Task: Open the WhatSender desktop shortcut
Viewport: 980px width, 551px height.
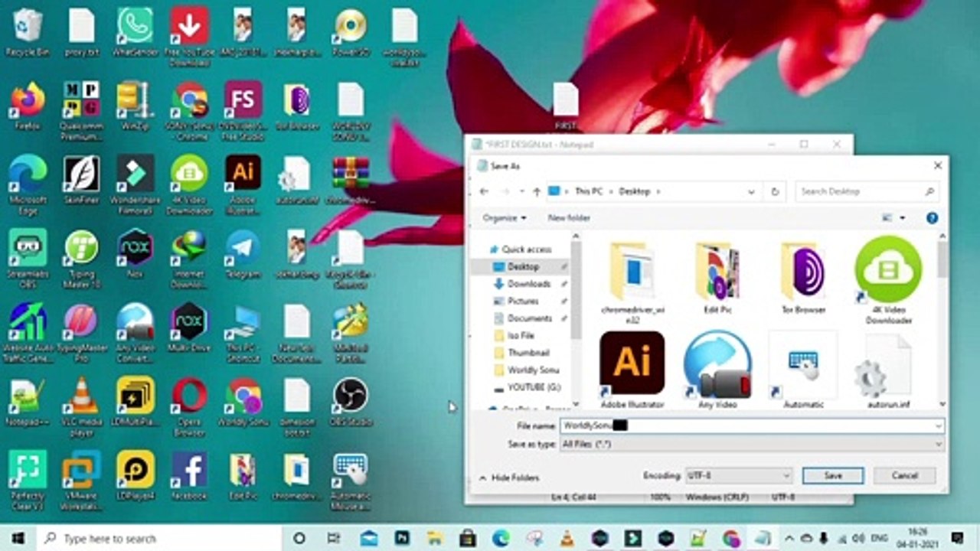Action: click(135, 32)
